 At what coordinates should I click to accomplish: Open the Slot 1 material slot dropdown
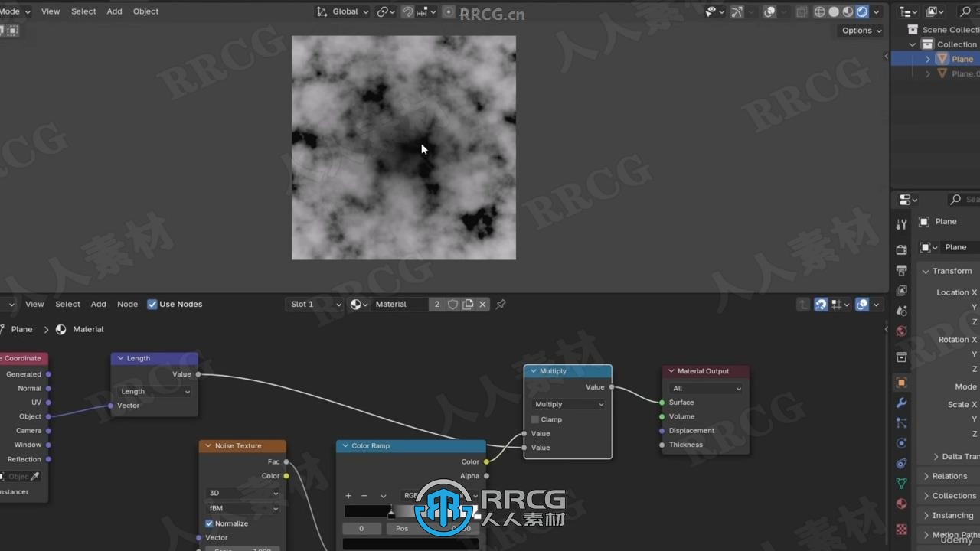point(315,304)
